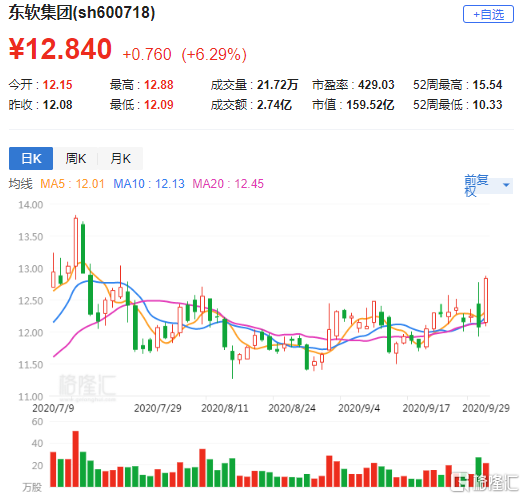Select the MA5 moving average label

72,184
